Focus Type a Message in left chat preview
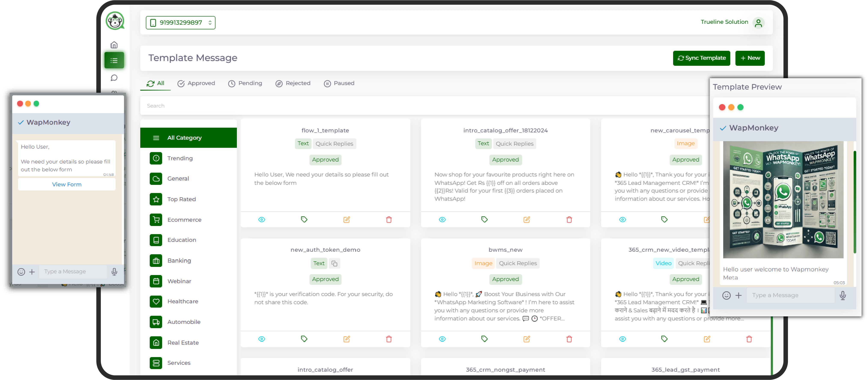This screenshot has height=380, width=868. click(73, 272)
